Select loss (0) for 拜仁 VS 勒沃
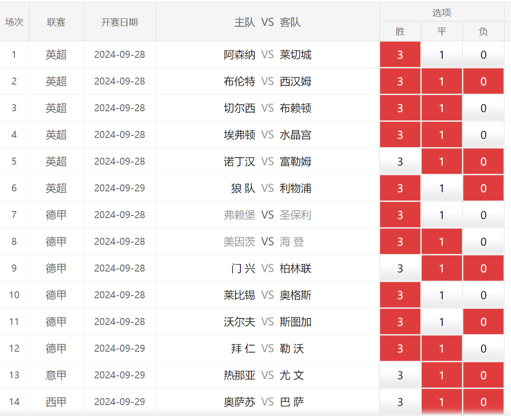This screenshot has height=420, width=511. pyautogui.click(x=483, y=348)
